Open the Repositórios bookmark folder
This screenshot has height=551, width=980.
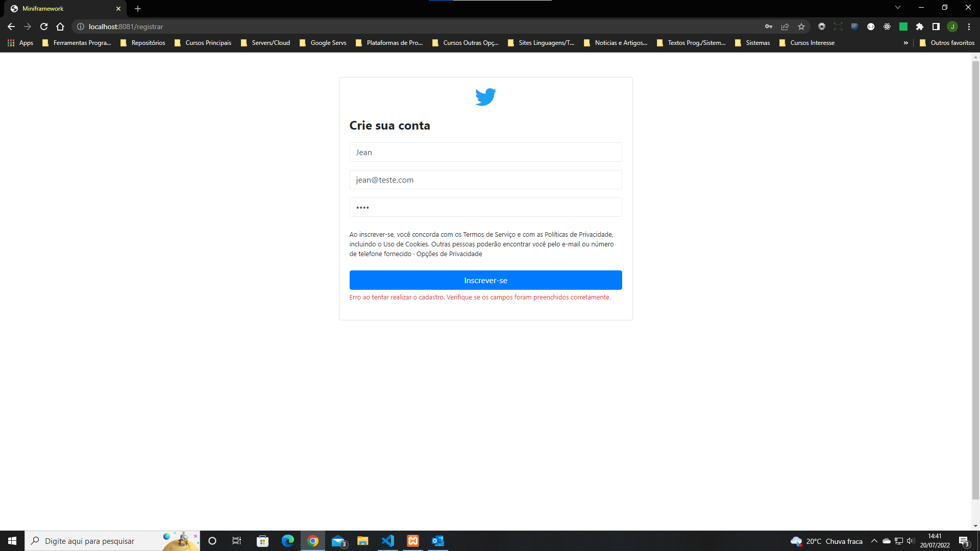(143, 43)
